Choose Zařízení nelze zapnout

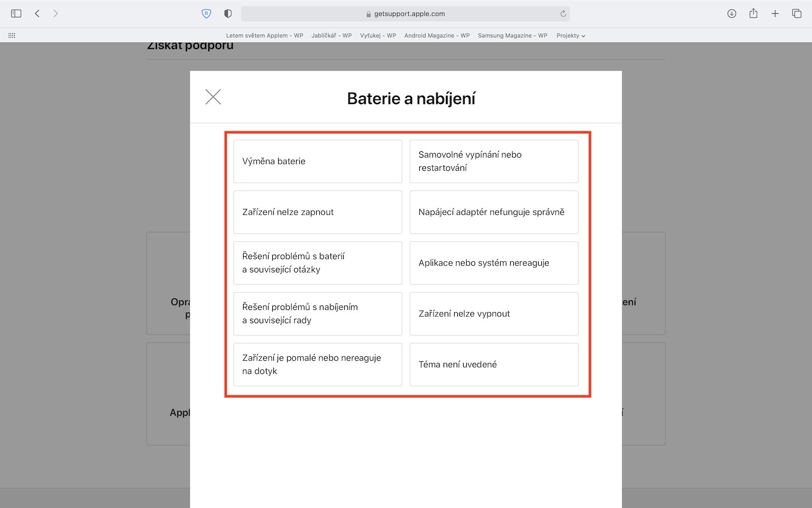(x=318, y=212)
